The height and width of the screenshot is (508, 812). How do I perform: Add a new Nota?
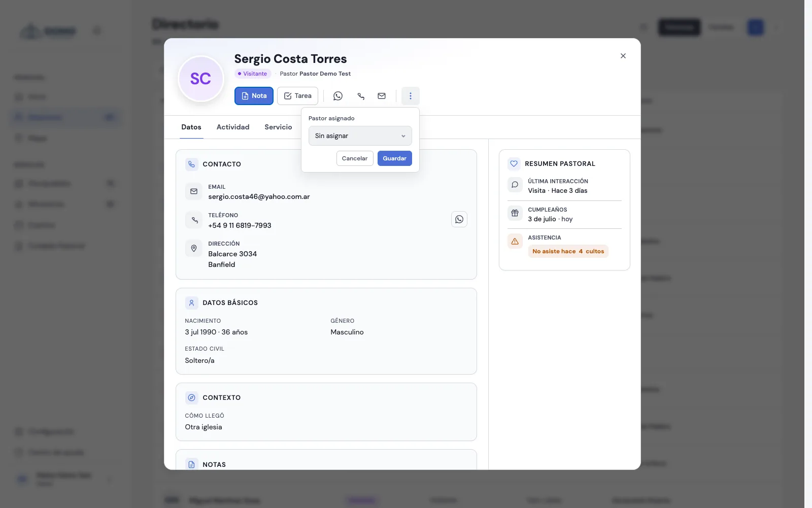tap(254, 96)
